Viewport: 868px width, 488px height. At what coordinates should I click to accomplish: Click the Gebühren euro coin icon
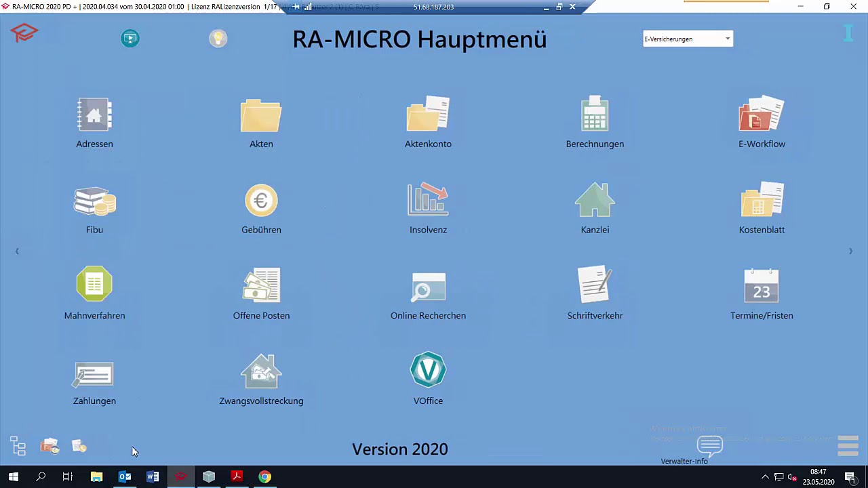[261, 201]
